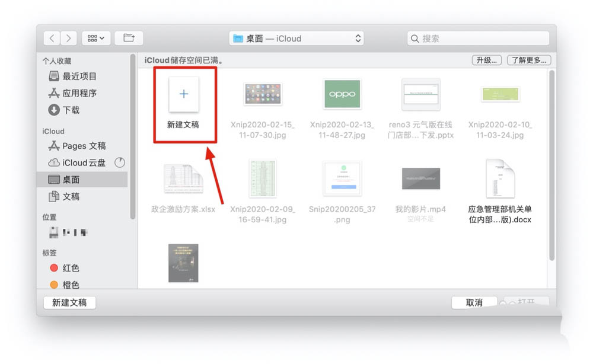
Task: Click 了解更多... to learn about iCloud storage
Action: click(528, 60)
